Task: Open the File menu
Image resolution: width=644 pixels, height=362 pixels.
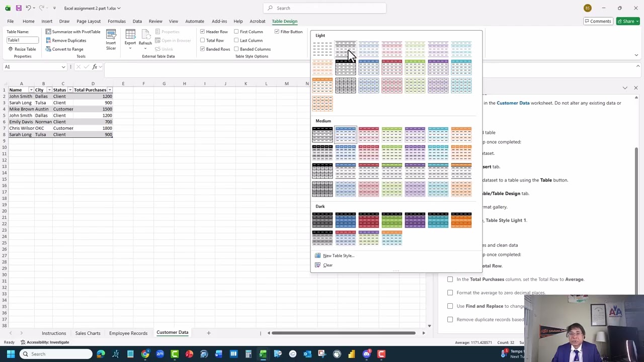Action: (10, 21)
